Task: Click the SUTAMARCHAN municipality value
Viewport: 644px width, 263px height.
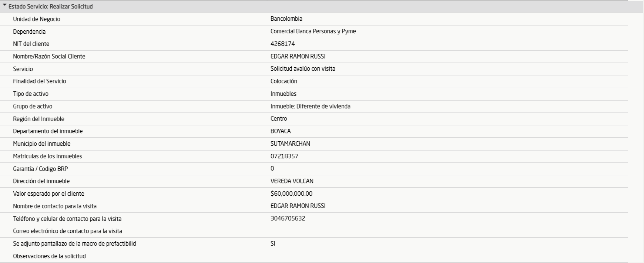Action: 290,144
